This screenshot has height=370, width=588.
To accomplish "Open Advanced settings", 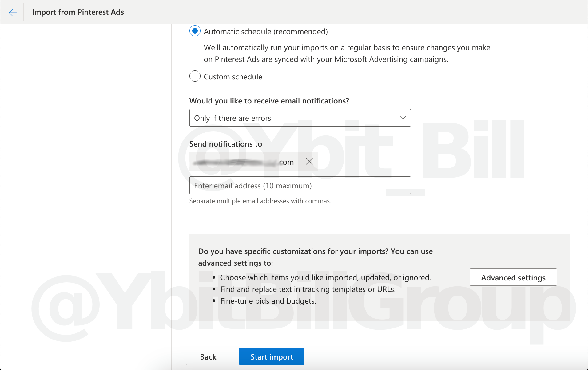I will pos(513,277).
